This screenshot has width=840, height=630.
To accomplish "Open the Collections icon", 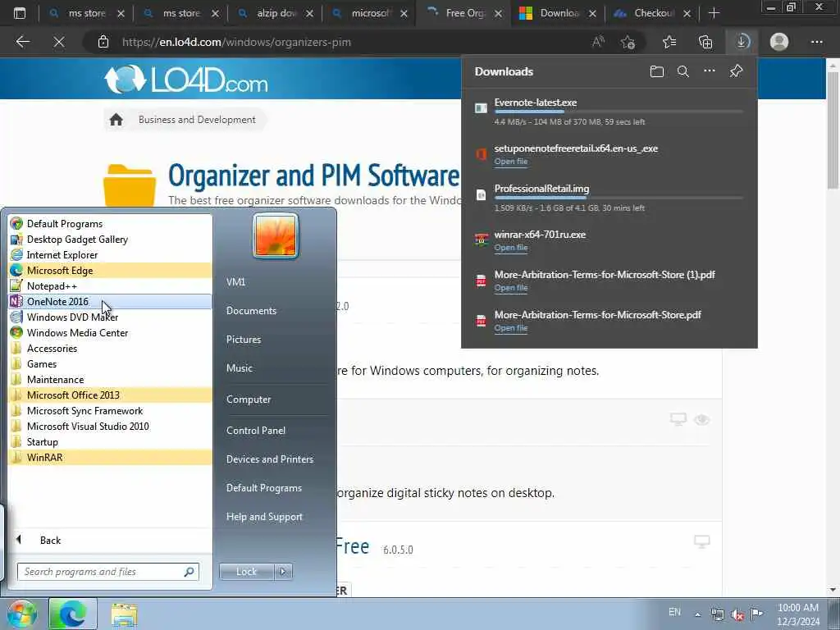I will 705,42.
